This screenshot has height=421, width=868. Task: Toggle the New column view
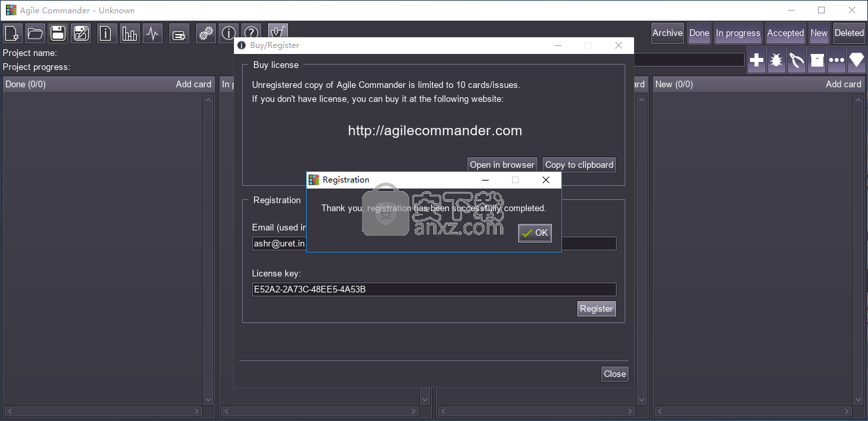pyautogui.click(x=819, y=33)
